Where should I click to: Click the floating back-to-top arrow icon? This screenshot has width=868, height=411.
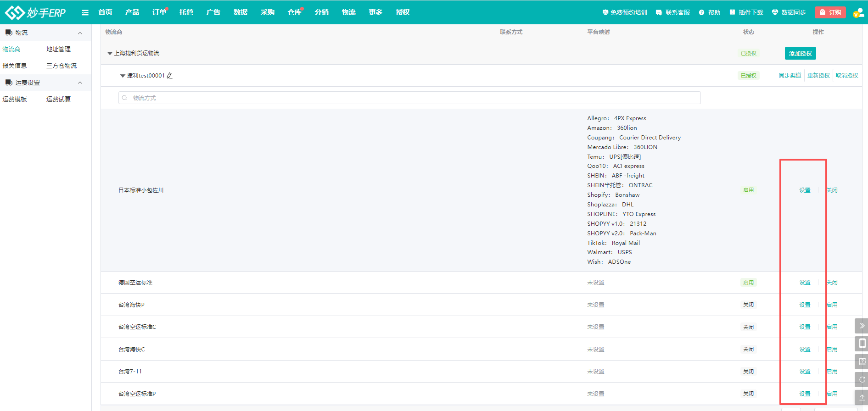coord(862,397)
